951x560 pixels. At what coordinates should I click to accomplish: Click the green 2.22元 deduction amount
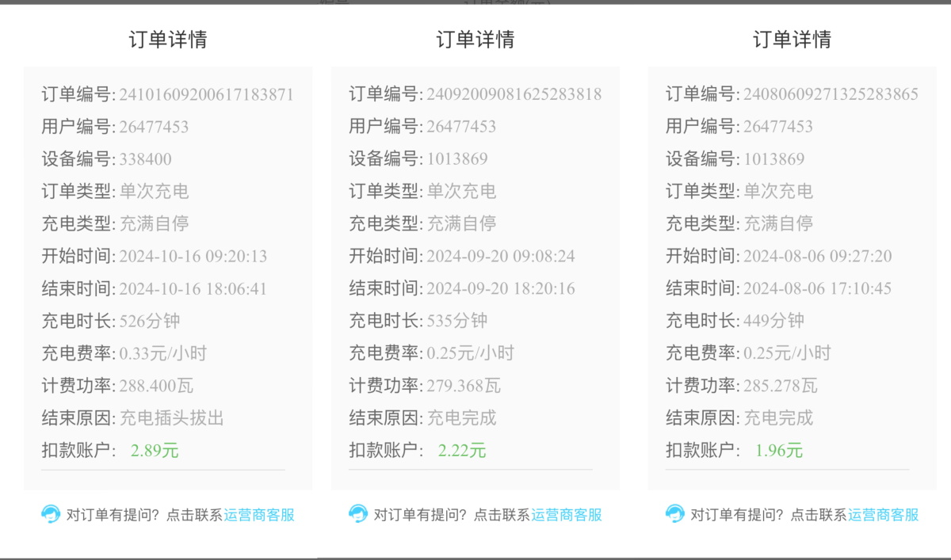click(x=462, y=451)
